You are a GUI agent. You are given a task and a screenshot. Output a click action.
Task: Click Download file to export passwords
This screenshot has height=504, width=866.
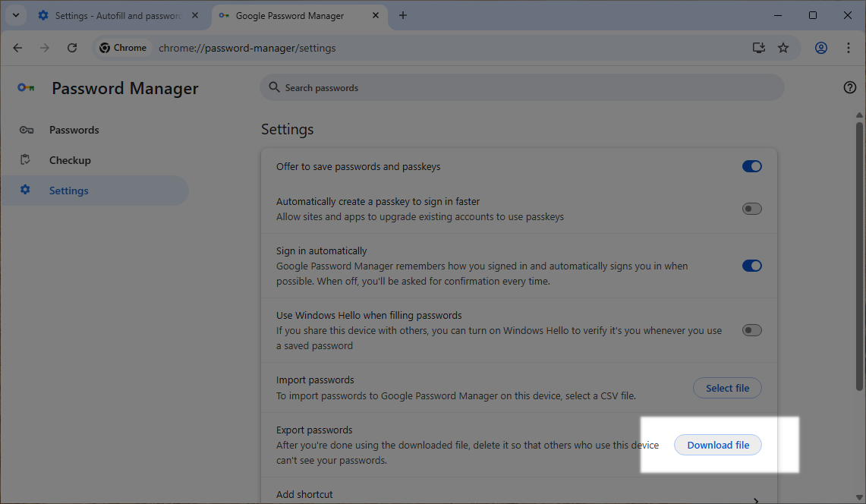click(x=718, y=446)
